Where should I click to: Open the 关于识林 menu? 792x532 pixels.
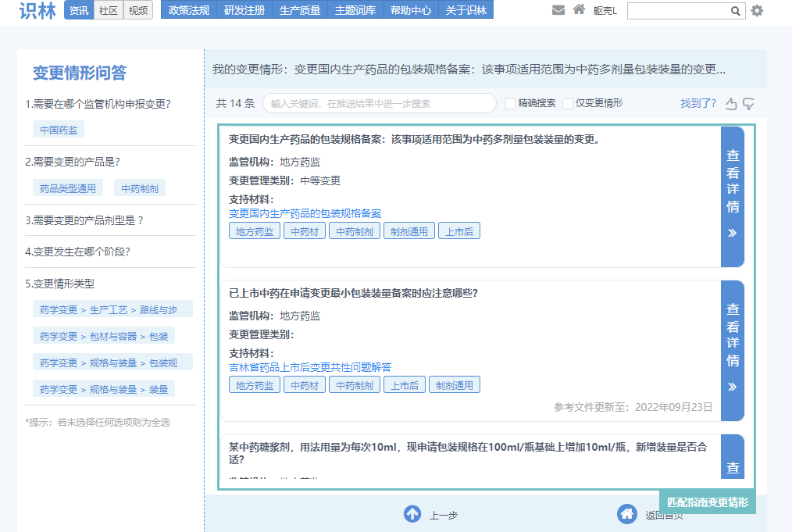[x=466, y=10]
